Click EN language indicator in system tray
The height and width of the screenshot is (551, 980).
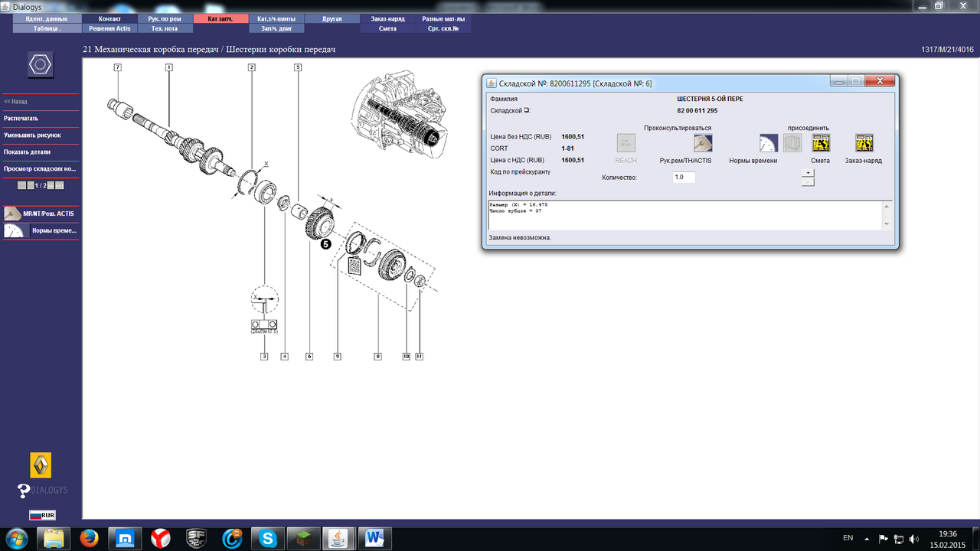point(848,537)
